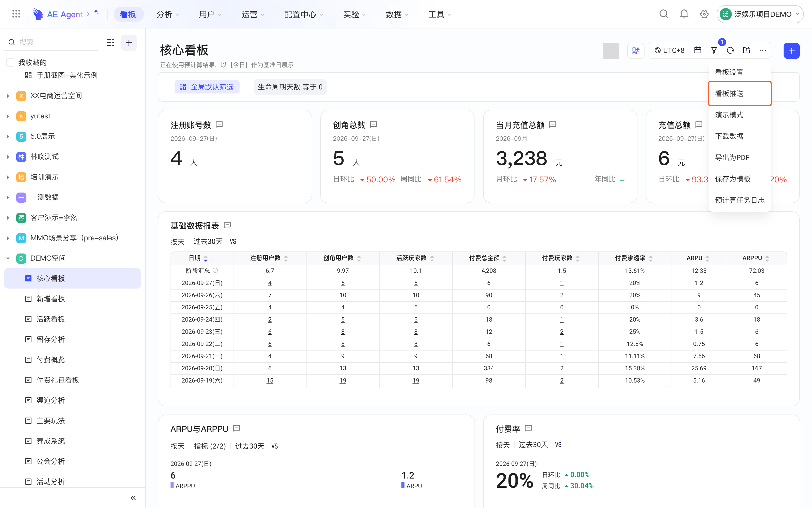Screen dimensions: 812x508
Task: Sort table by 付费渗透率 column
Action: (x=650, y=258)
